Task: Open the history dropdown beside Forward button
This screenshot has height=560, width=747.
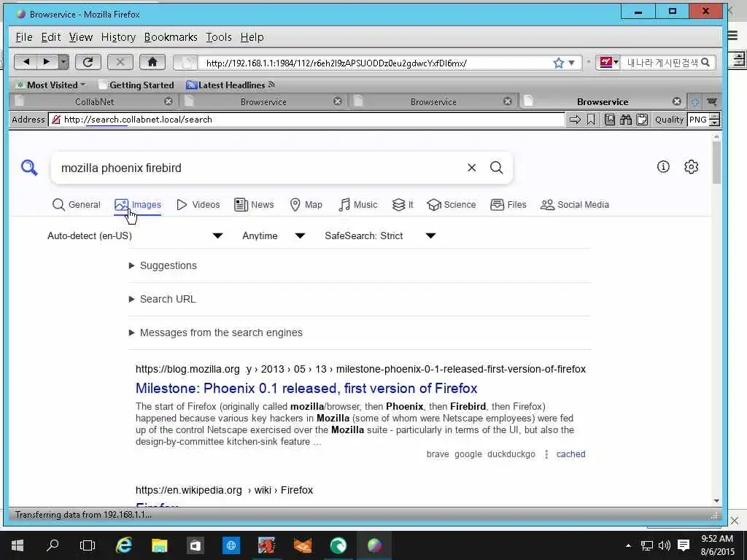Action: point(63,62)
